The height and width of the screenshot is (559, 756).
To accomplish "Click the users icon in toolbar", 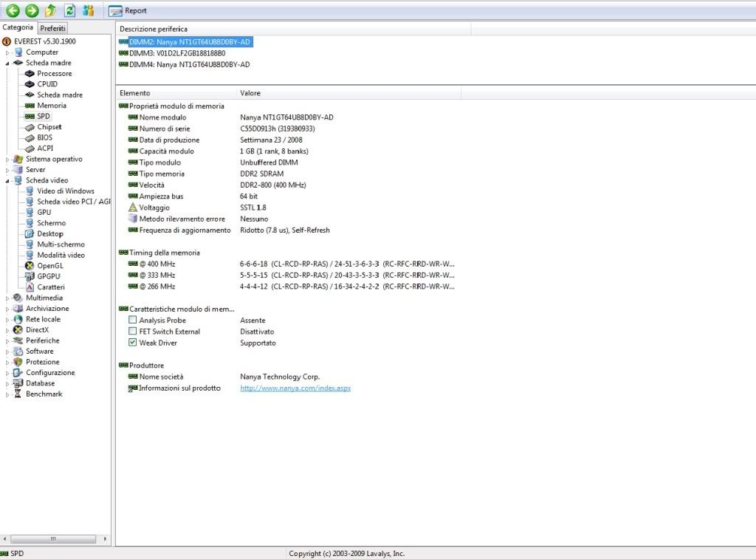I will [x=89, y=10].
